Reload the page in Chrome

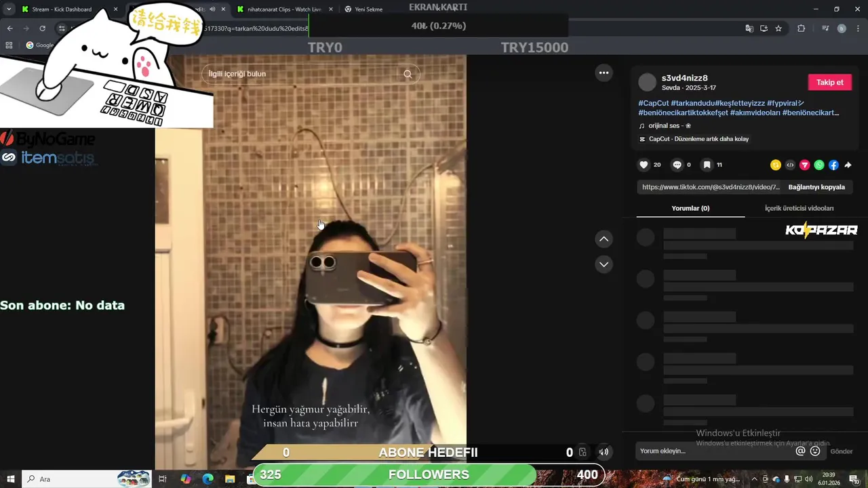click(x=42, y=28)
